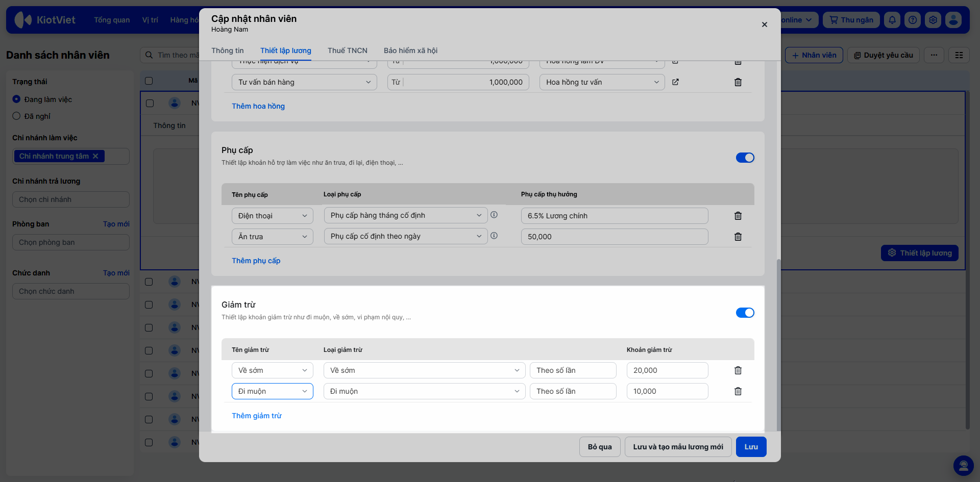Delete the Về sớm deduction row

(738, 370)
